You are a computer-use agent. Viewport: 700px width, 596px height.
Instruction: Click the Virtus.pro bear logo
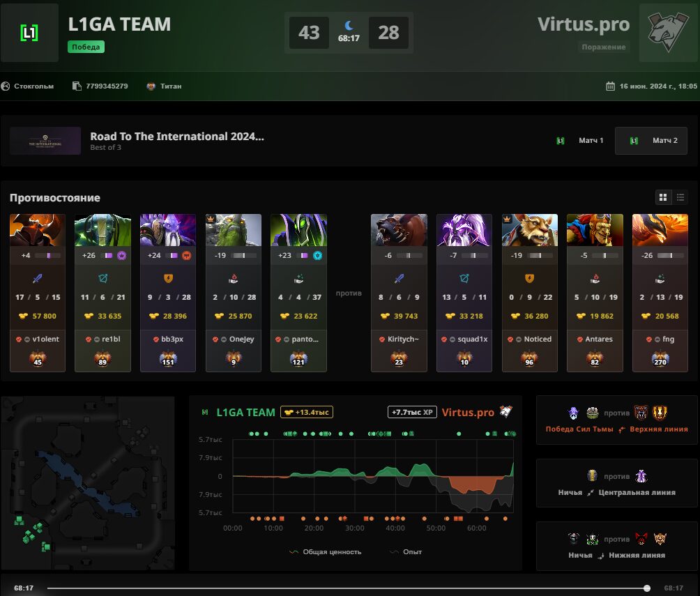coord(669,33)
